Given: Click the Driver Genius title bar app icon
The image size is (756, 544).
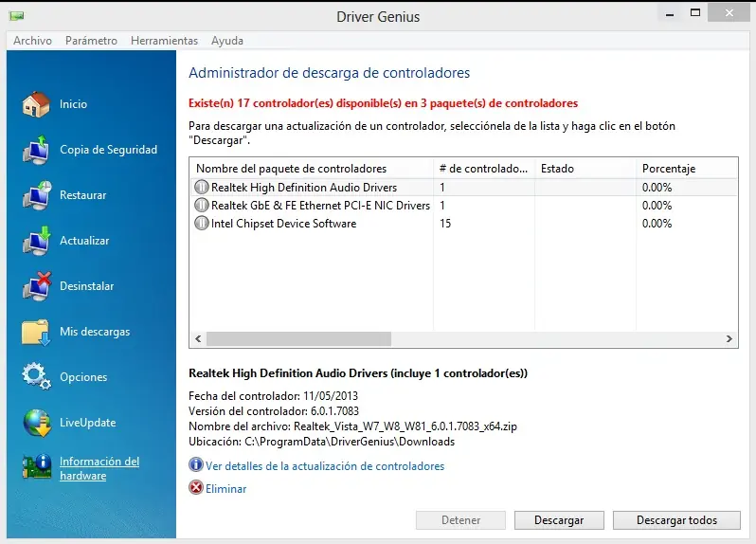Looking at the screenshot, I should click(x=16, y=16).
